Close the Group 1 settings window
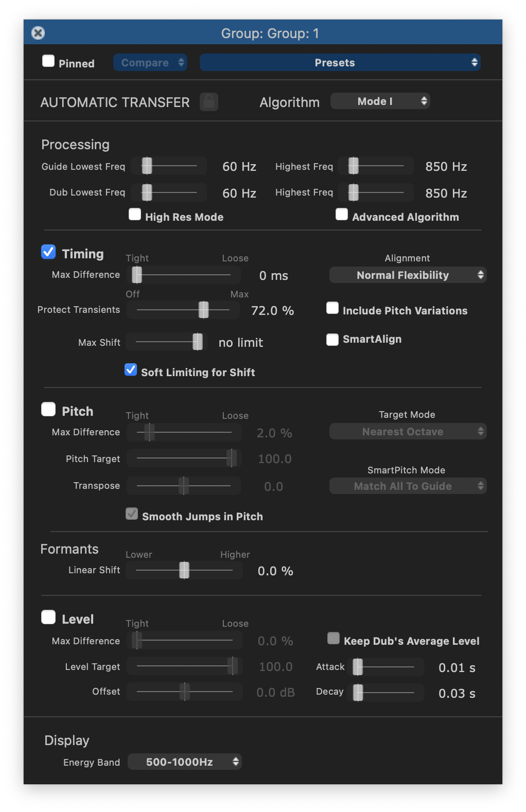 [38, 33]
